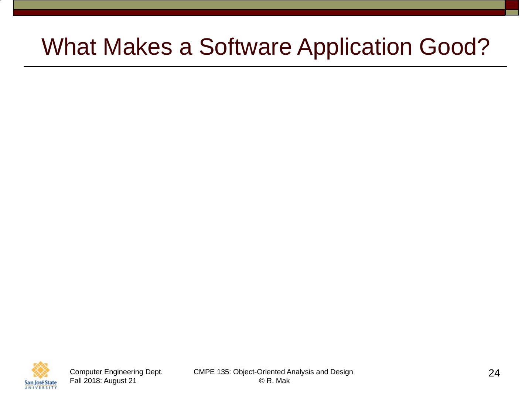Click the slide number 24
Viewport: 532px width, 399px height.
pos(494,373)
